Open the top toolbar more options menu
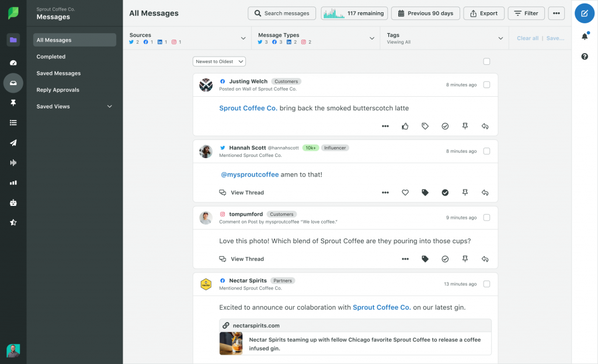This screenshot has height=364, width=598. [x=557, y=13]
